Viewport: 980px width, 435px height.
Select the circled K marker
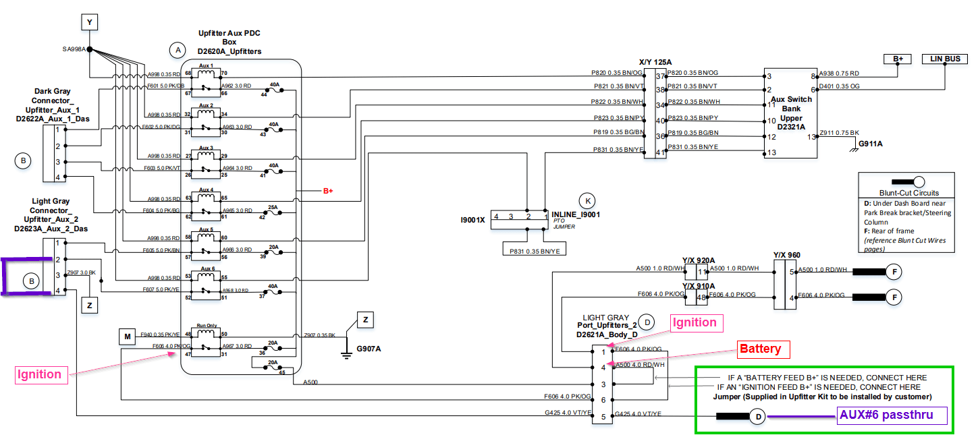pos(586,200)
